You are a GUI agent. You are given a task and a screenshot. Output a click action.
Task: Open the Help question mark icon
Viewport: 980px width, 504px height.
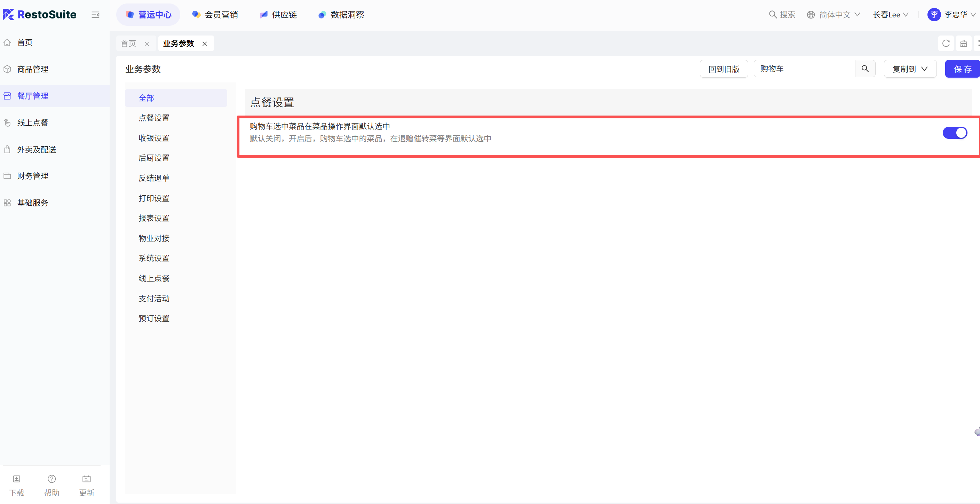tap(52, 479)
